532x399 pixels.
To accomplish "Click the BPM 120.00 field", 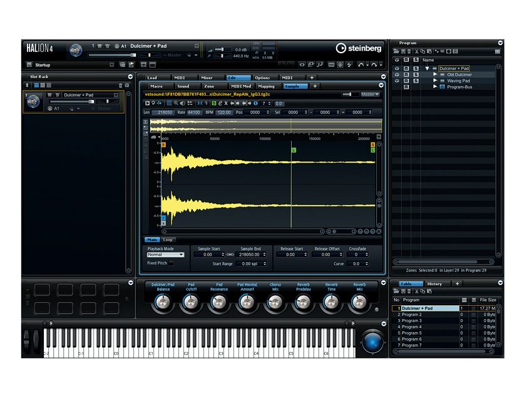I will [x=223, y=112].
